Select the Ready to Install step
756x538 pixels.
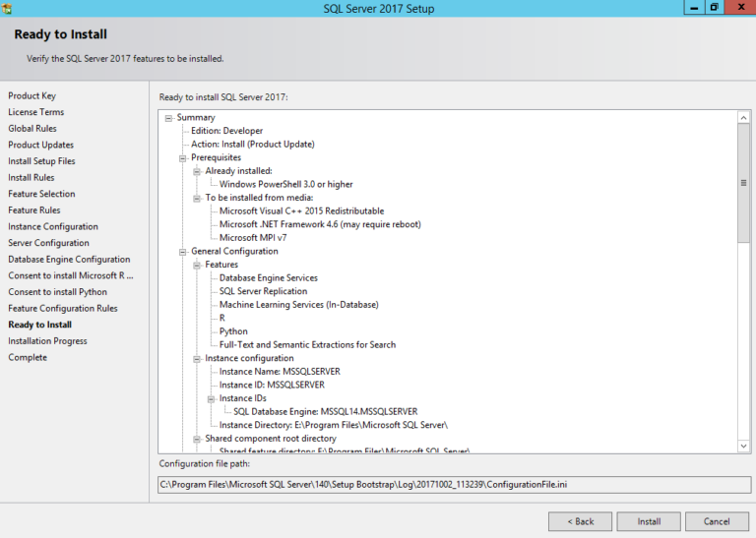coord(40,325)
